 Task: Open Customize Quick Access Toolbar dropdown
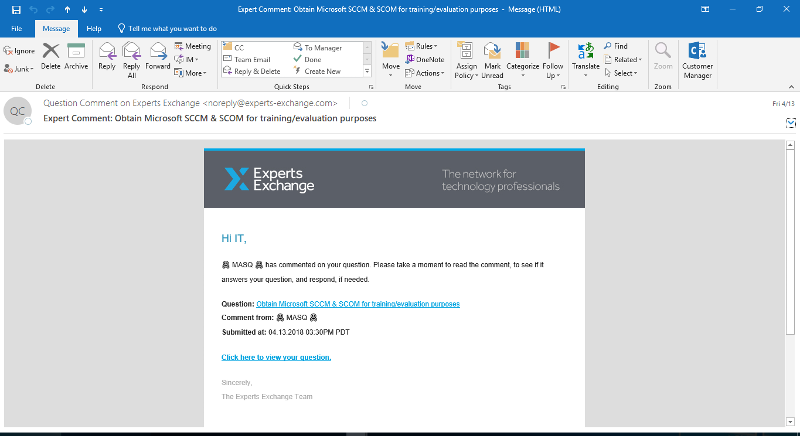101,10
